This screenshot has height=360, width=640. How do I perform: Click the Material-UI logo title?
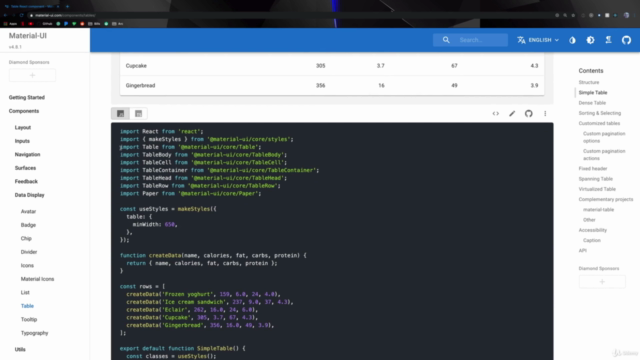coord(28,36)
